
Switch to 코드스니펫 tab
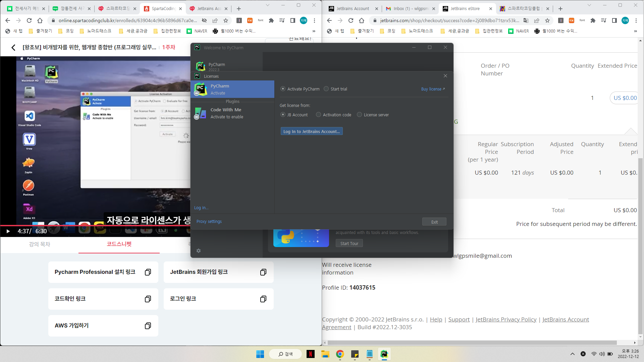(x=119, y=244)
